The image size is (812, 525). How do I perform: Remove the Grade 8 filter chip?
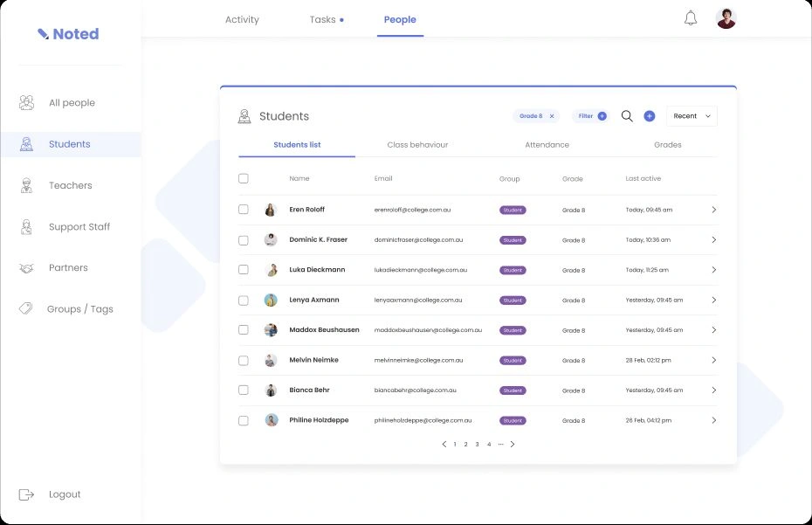pos(552,116)
